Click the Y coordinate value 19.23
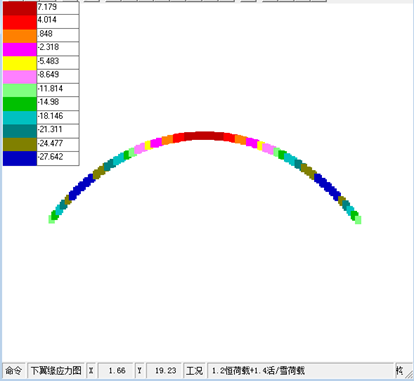The height and width of the screenshot is (381, 414). [x=165, y=371]
